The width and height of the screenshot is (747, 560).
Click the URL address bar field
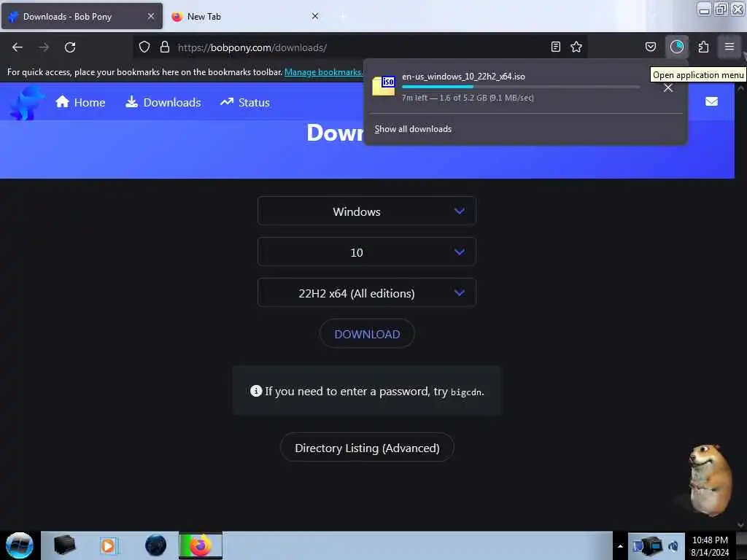(360, 47)
